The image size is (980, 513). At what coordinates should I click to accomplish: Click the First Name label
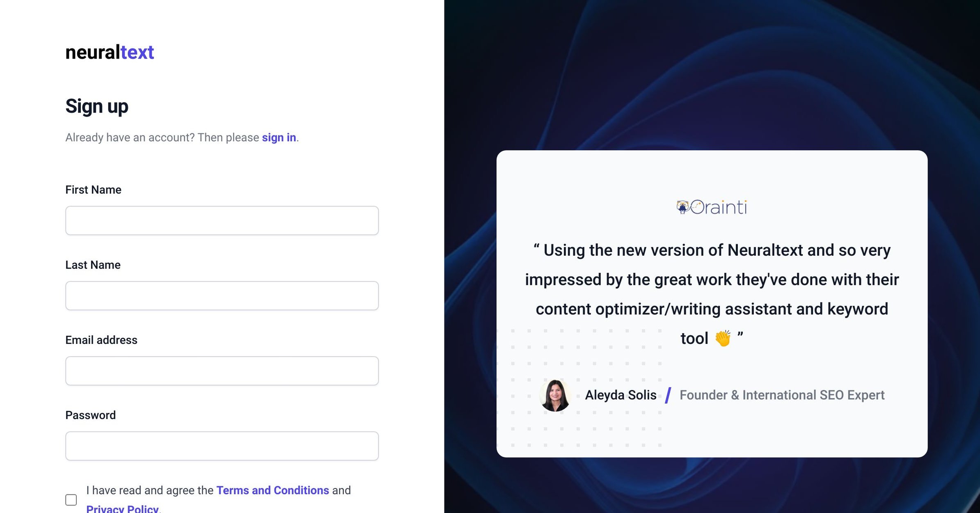coord(93,190)
